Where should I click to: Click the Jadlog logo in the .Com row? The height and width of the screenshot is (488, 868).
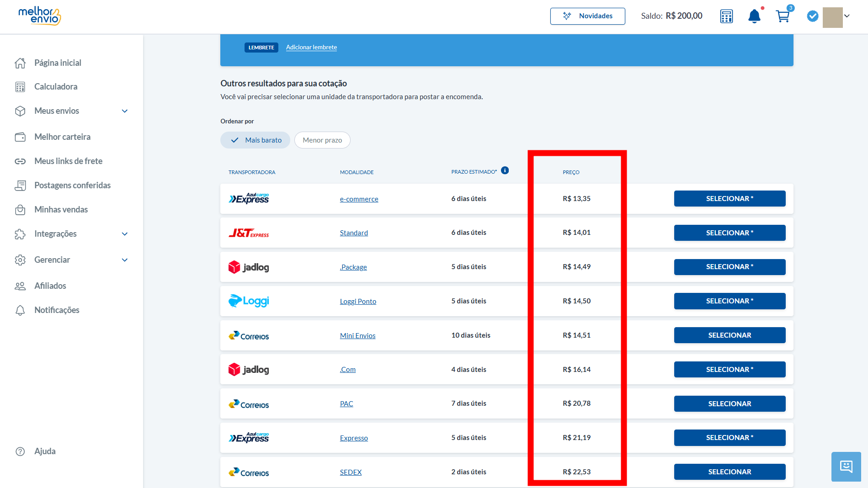click(249, 370)
